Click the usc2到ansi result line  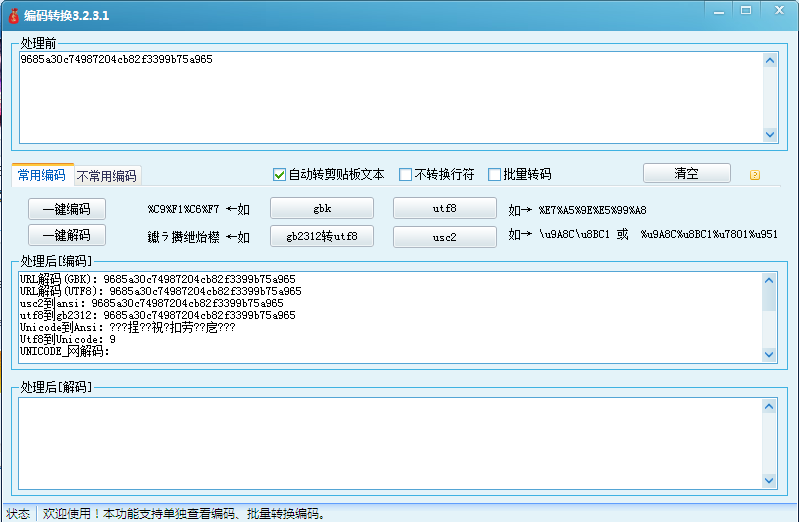click(x=151, y=303)
